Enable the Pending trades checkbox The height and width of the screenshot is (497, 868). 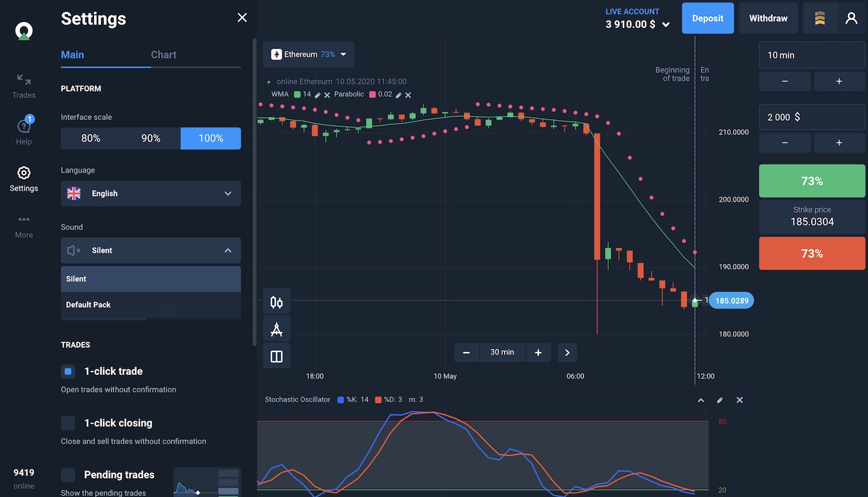click(68, 475)
